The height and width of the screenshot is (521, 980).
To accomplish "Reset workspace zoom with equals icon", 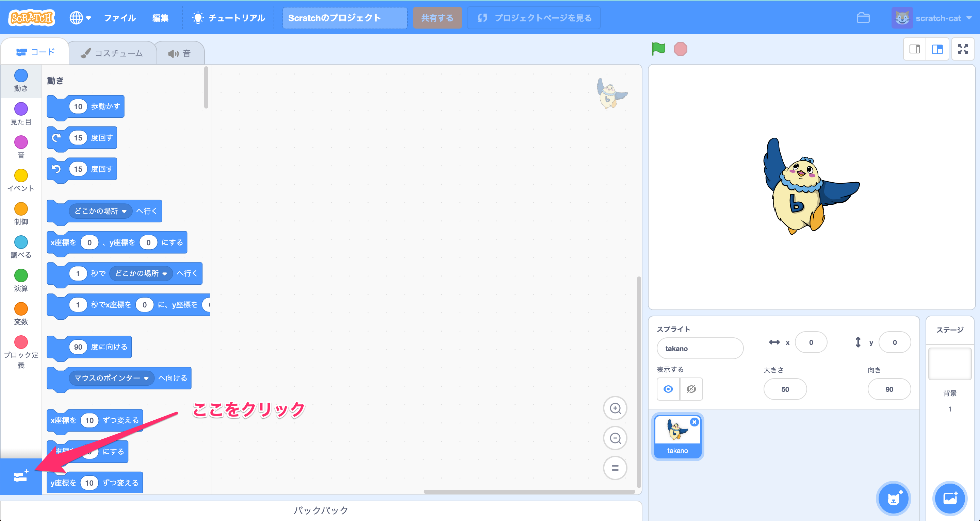I will pos(615,468).
